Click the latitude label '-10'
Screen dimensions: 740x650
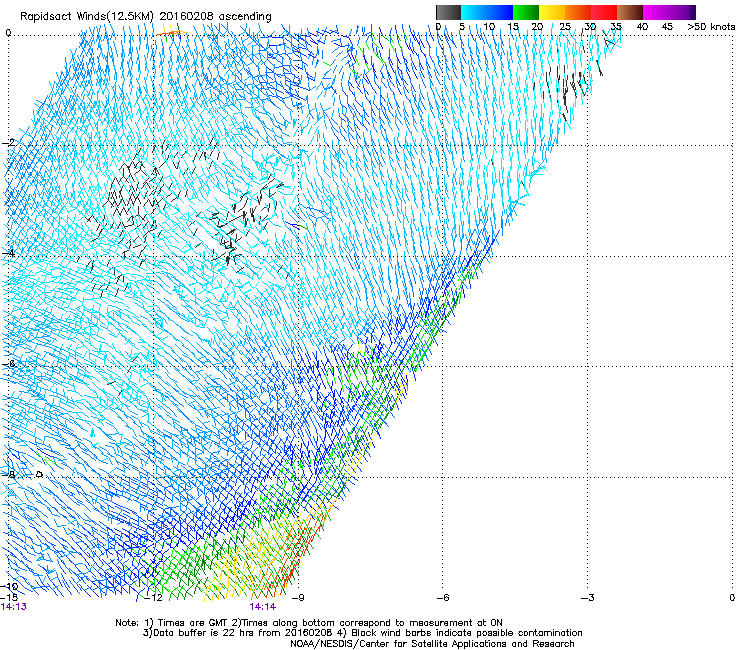9,586
